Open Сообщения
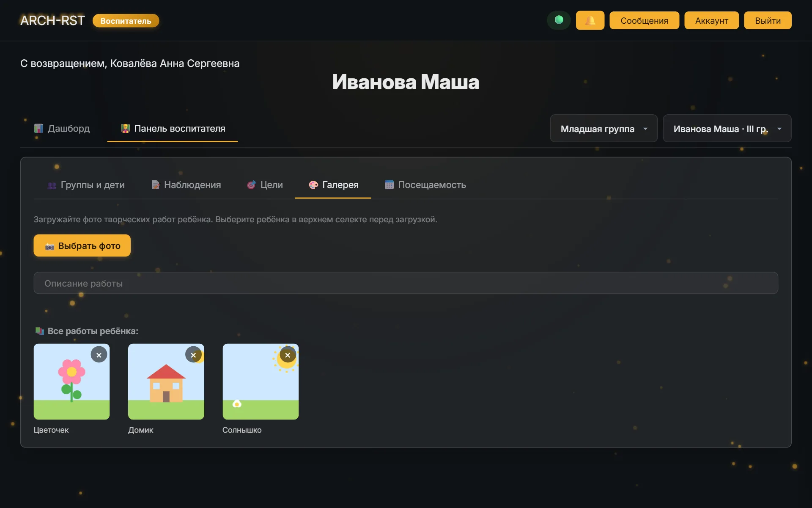The height and width of the screenshot is (508, 812). click(x=644, y=20)
